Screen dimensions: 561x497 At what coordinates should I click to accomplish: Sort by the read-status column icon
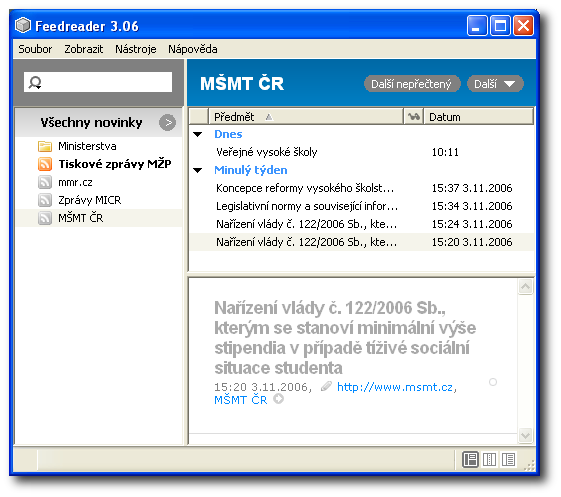pyautogui.click(x=414, y=117)
